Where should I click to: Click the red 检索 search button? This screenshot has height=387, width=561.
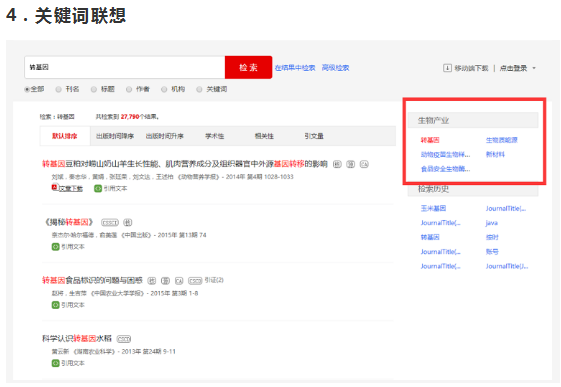click(x=248, y=67)
